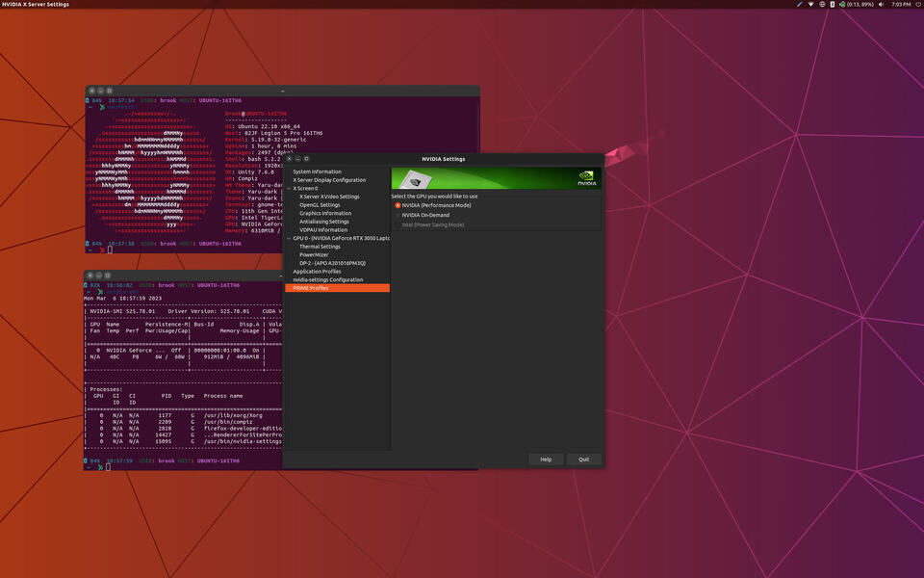Open Antialiasing Settings page
924x578 pixels.
click(324, 222)
